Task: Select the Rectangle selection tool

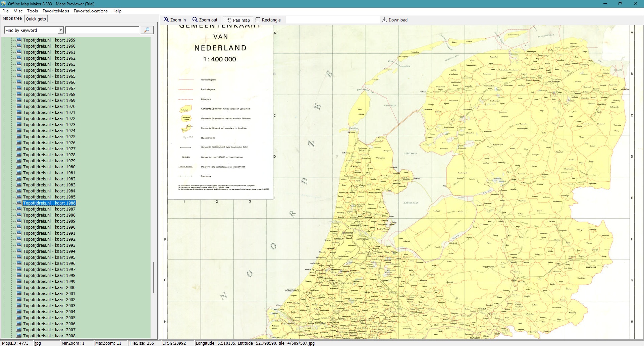Action: click(x=258, y=20)
